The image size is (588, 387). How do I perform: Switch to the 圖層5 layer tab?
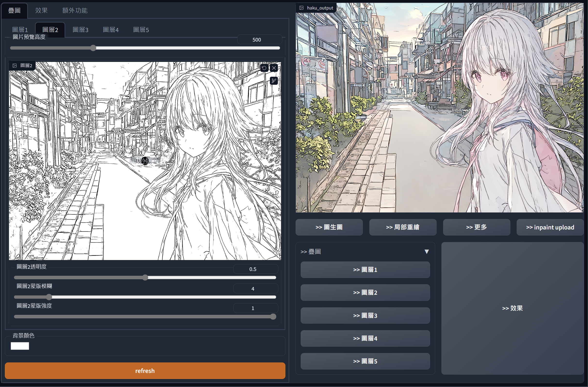click(141, 30)
